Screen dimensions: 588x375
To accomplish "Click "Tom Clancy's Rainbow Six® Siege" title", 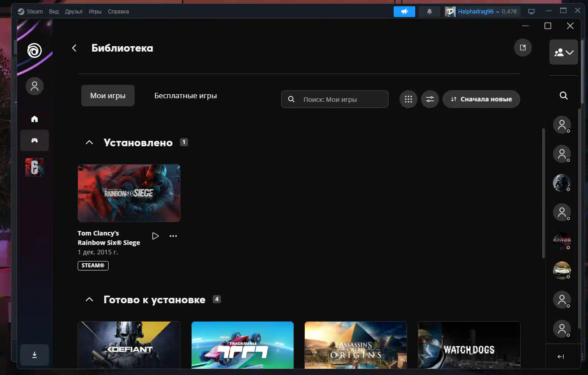I will [109, 238].
